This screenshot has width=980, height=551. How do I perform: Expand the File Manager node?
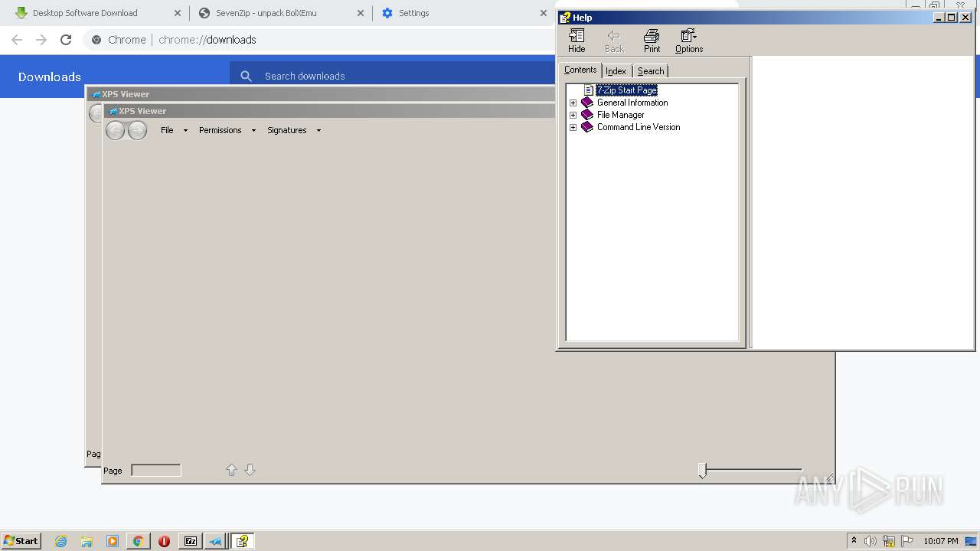click(x=573, y=115)
